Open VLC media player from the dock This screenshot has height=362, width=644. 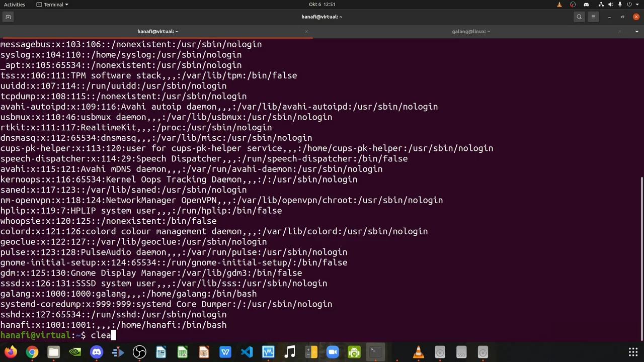(x=418, y=352)
